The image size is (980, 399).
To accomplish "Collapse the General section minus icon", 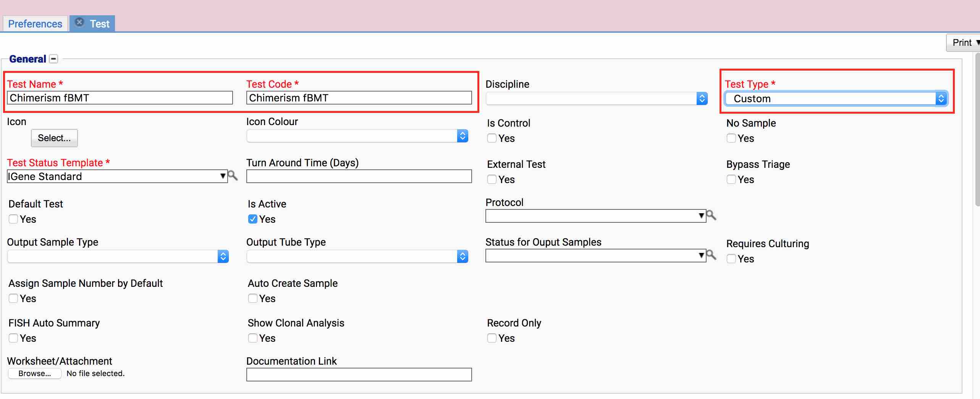I will (54, 59).
